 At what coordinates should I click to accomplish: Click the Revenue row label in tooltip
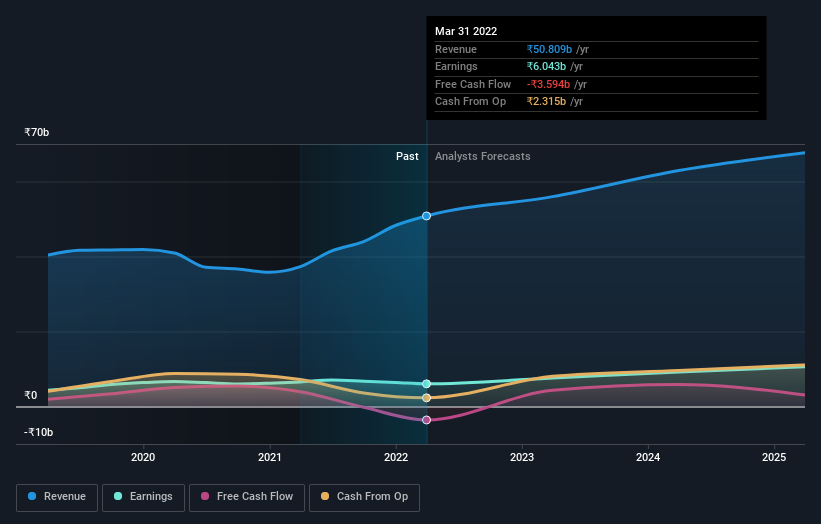pyautogui.click(x=456, y=49)
